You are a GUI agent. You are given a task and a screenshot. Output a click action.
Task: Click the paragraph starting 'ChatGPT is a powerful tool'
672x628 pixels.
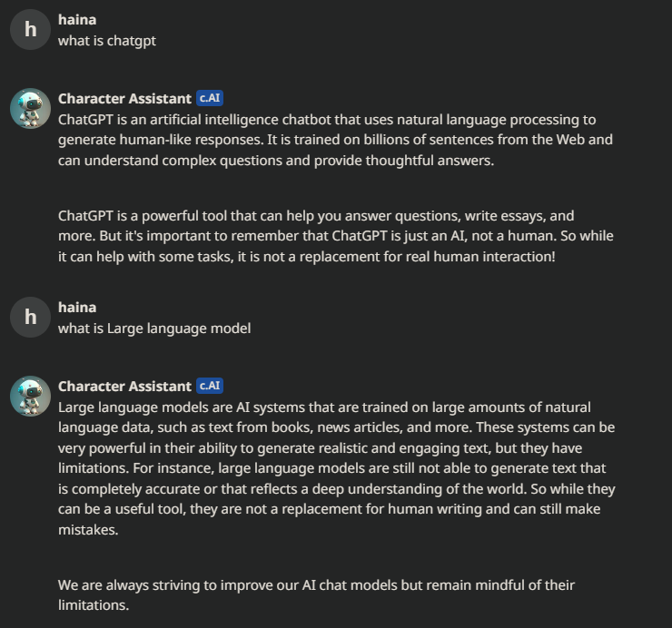[335, 236]
